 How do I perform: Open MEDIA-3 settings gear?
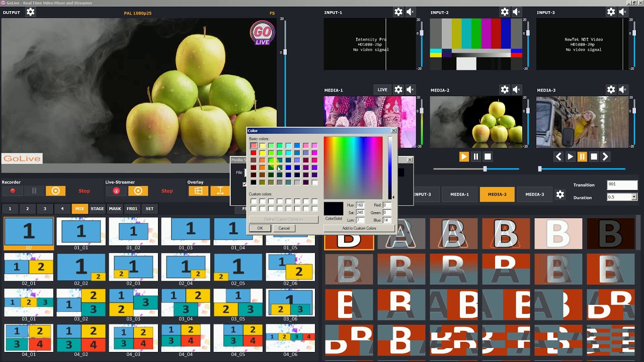click(611, 90)
